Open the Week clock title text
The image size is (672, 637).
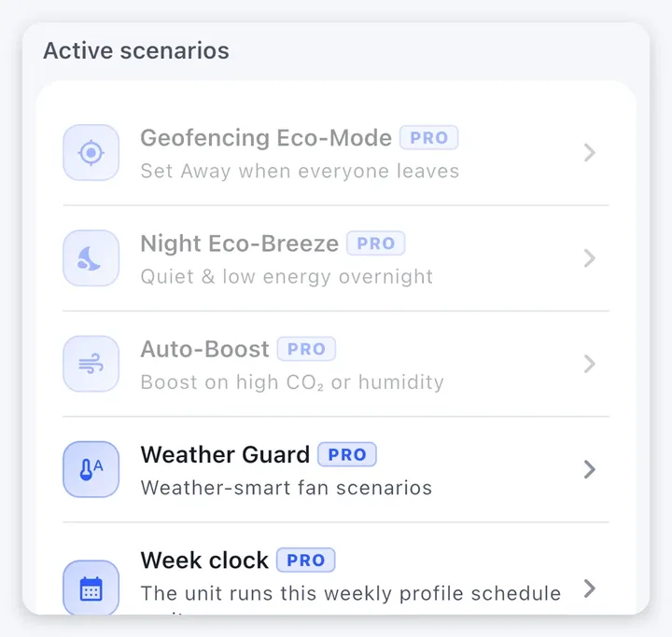point(204,561)
